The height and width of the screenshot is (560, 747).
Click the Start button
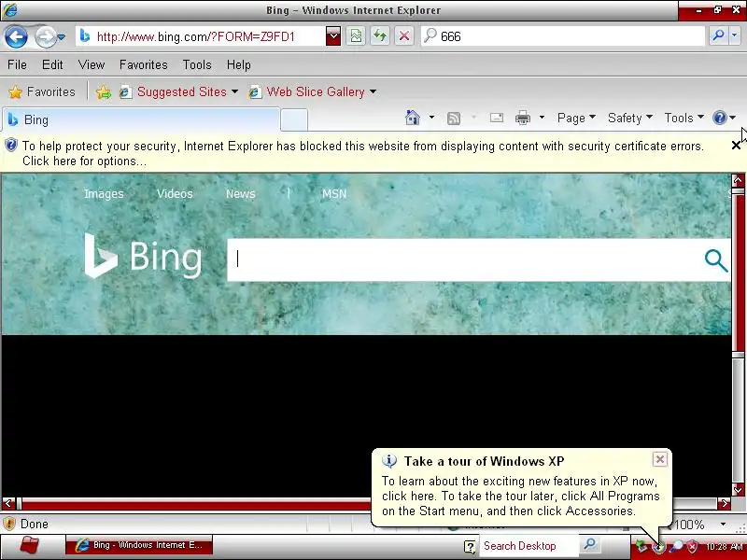30,545
